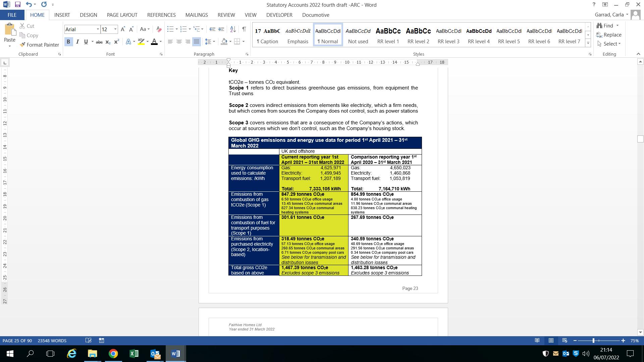Click the Clear All Formatting eraser icon
644x362 pixels.
pos(159,29)
